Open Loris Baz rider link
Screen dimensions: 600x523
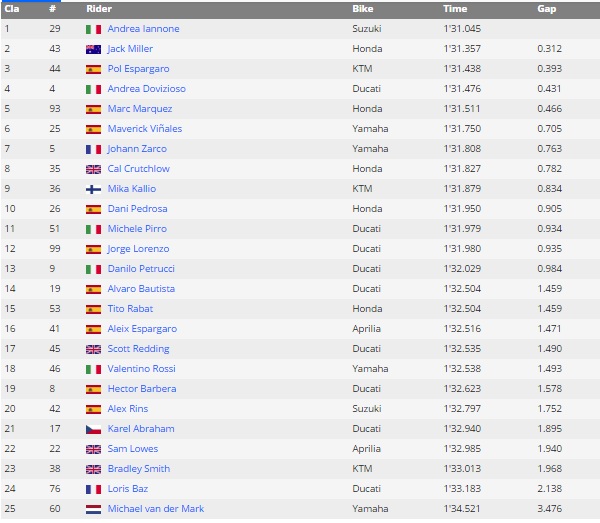point(128,489)
